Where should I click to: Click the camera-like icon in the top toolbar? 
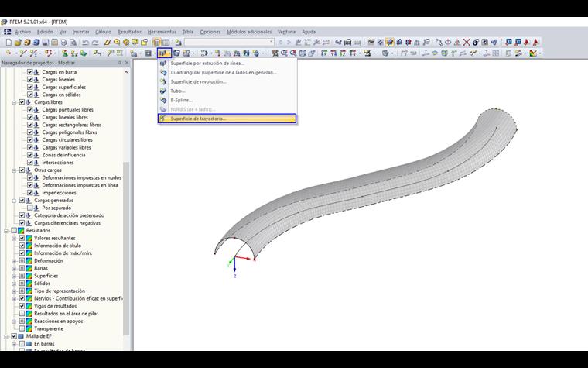[485, 43]
